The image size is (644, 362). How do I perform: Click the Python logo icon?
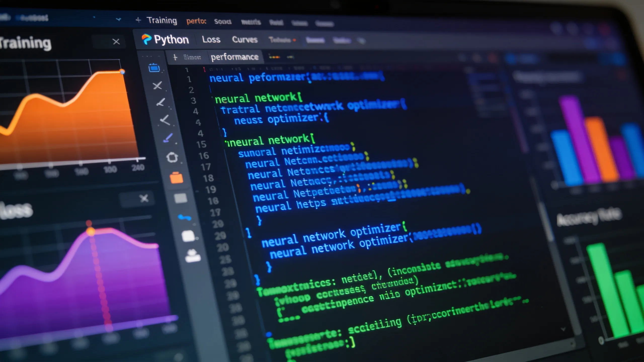coord(146,39)
